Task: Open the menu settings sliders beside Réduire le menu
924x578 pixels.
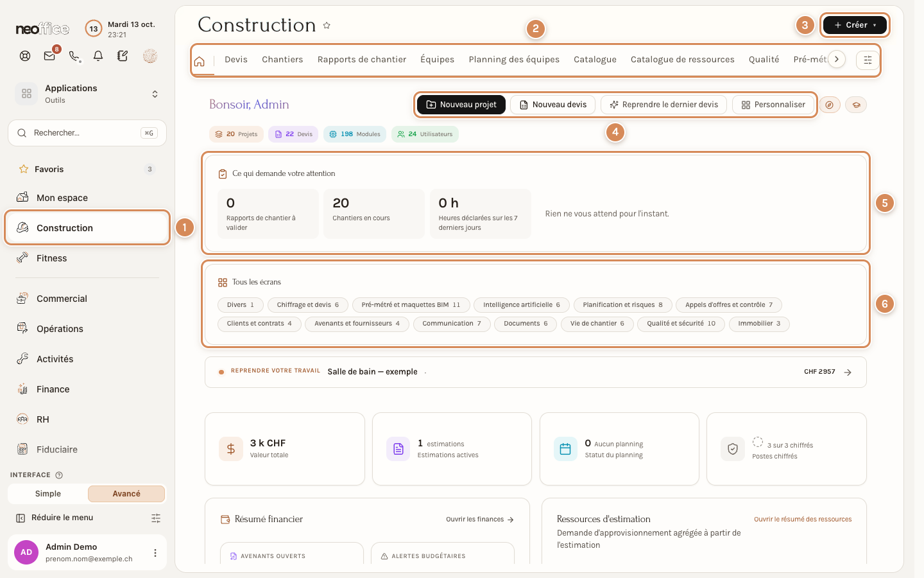Action: point(156,518)
